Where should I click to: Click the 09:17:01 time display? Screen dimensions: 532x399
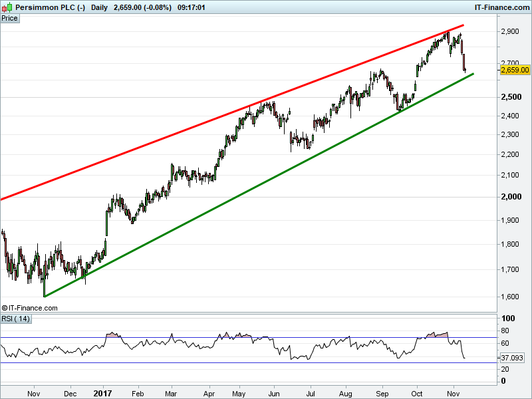coord(192,7)
